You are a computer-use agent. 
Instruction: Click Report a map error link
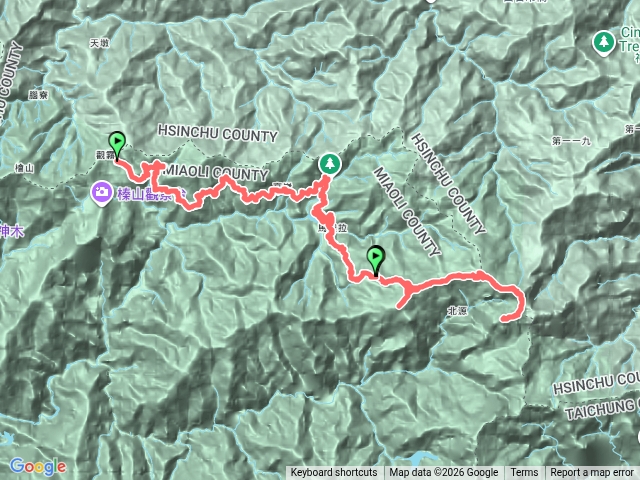pyautogui.click(x=591, y=473)
